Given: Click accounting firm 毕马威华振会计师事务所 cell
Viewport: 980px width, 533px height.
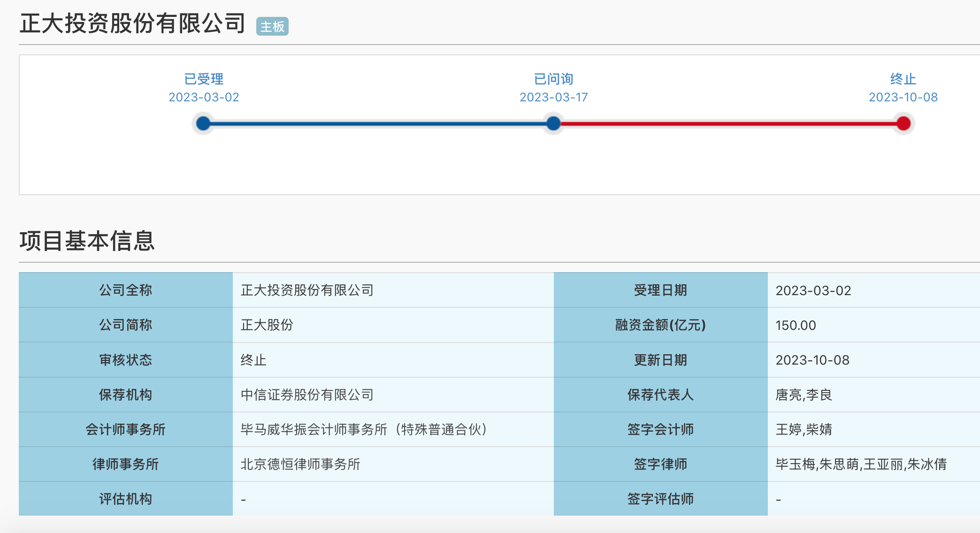Looking at the screenshot, I should [x=364, y=429].
